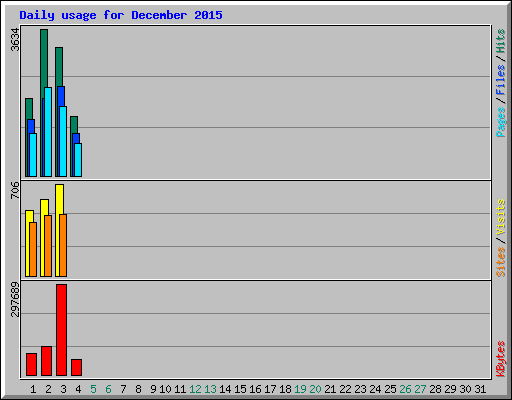The width and height of the screenshot is (512, 400).
Task: Click day label 10 on the x-axis
Action: [165, 389]
